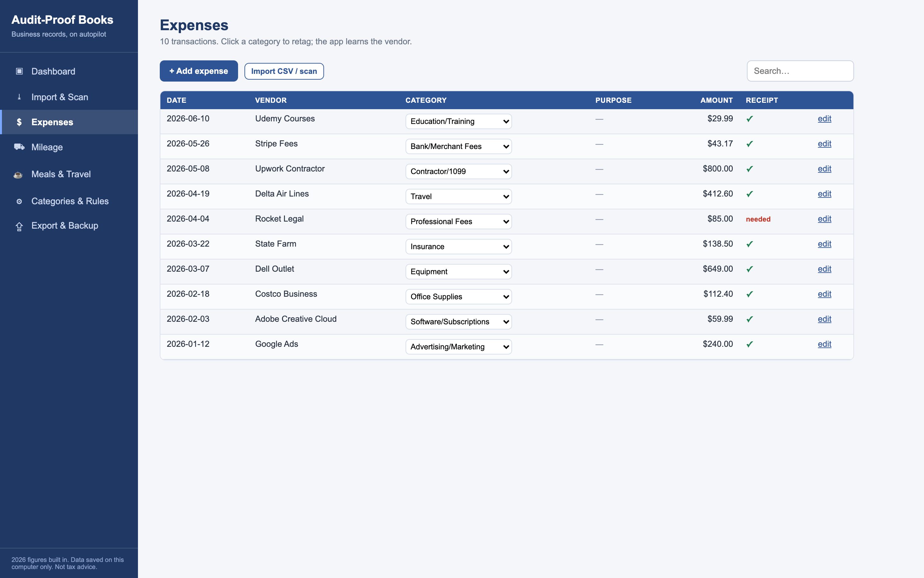This screenshot has height=578, width=924.
Task: Click the VENDOR column header
Action: click(271, 100)
